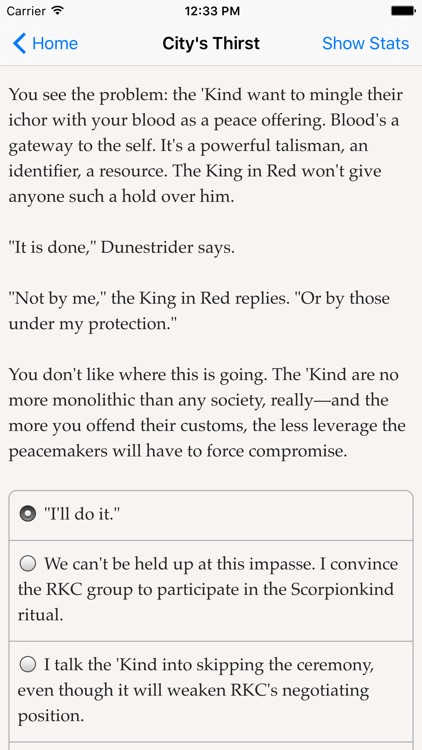Tap the battery indicator icon
This screenshot has width=422, height=750.
click(403, 11)
